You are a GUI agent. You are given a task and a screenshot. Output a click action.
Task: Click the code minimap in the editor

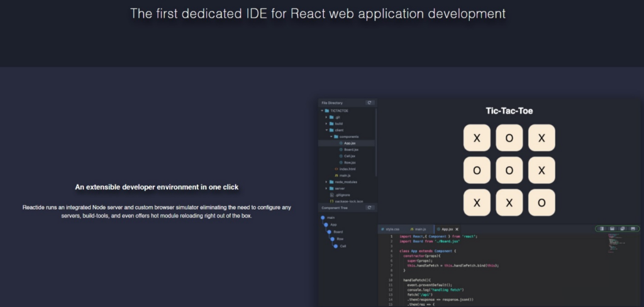pyautogui.click(x=617, y=242)
